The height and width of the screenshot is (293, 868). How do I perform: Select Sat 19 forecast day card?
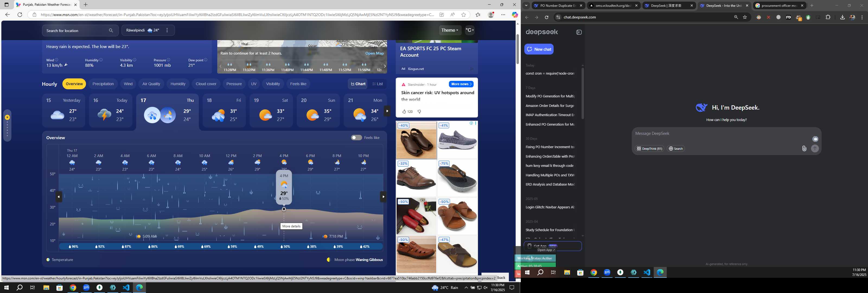(x=271, y=111)
